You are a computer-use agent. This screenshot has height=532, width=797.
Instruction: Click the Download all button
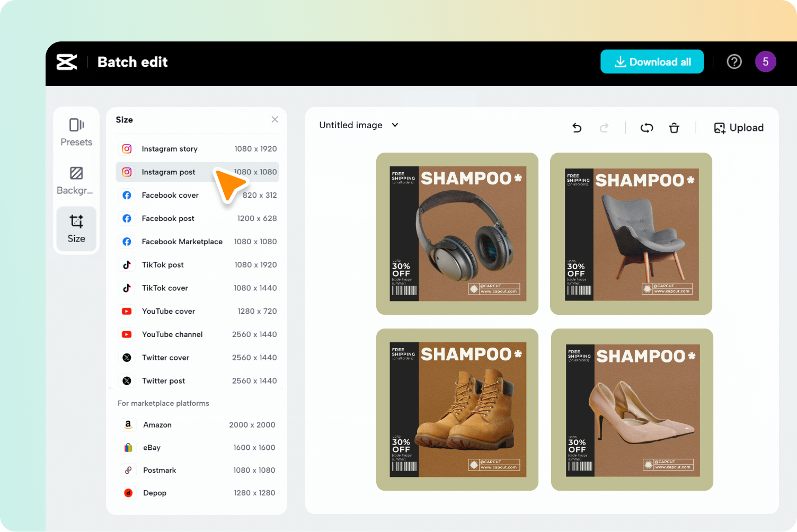(x=652, y=62)
